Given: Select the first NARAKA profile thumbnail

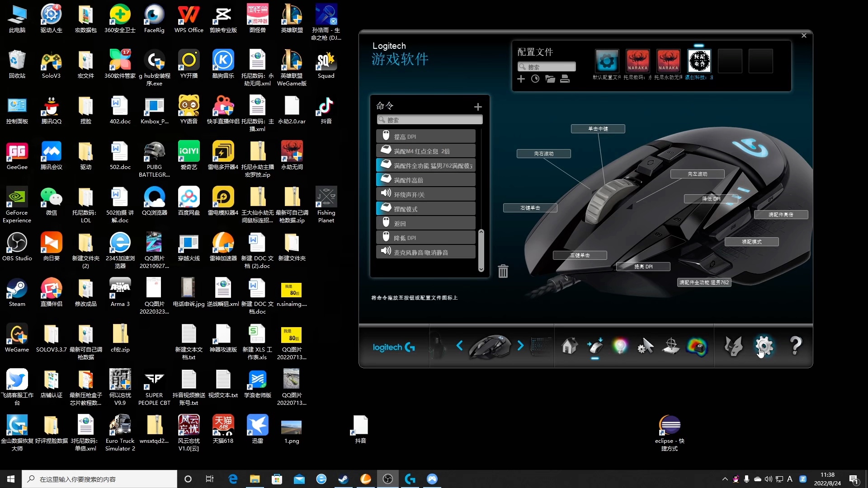Looking at the screenshot, I should (637, 61).
